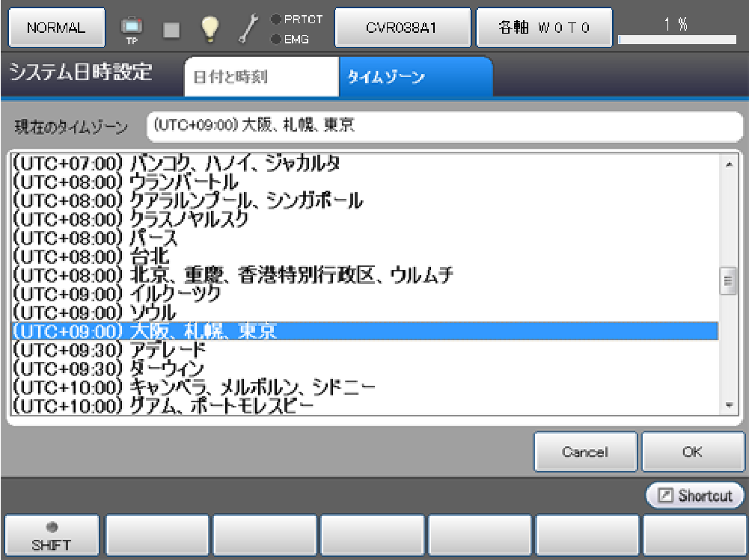Click the NORMAL mode button
Screen dimensions: 749x560
coord(56,28)
